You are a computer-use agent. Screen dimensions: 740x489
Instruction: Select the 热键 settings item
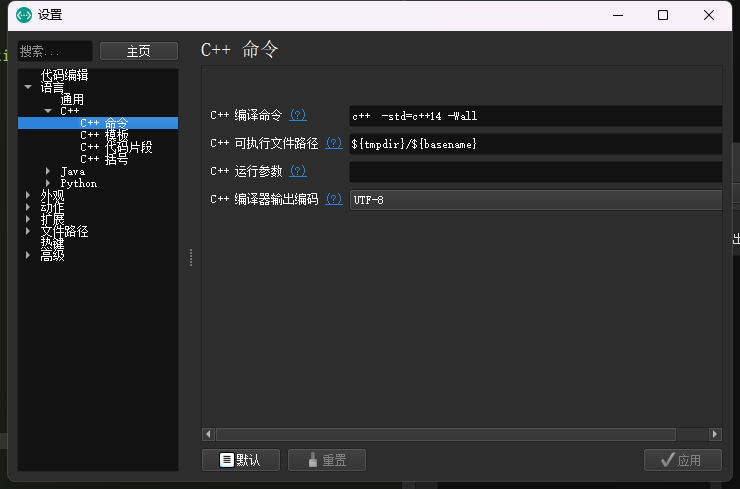click(52, 243)
